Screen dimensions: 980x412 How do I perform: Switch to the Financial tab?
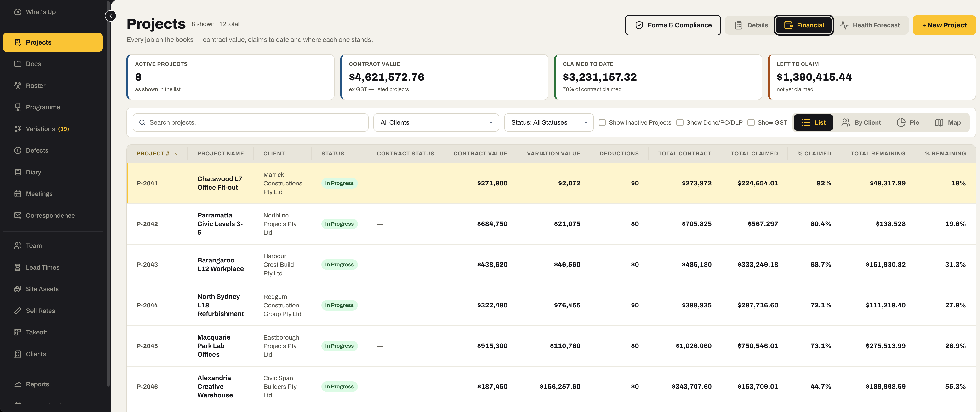coord(803,25)
